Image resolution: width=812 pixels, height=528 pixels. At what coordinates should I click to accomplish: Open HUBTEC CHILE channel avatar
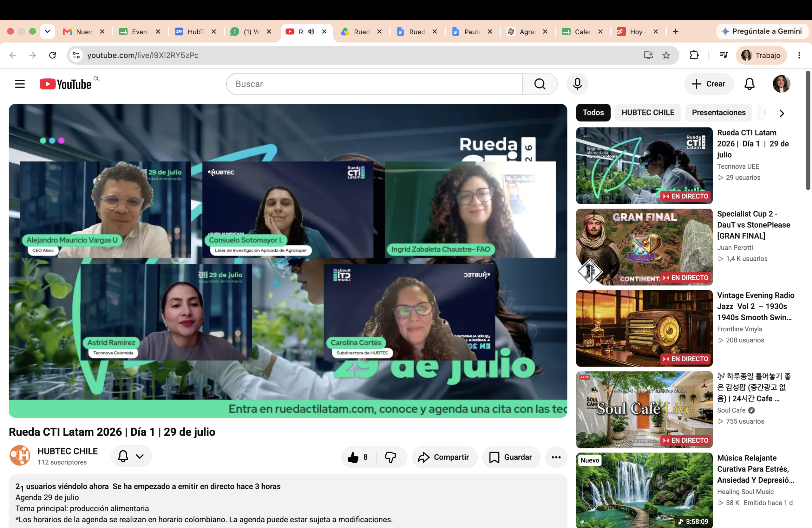20,455
